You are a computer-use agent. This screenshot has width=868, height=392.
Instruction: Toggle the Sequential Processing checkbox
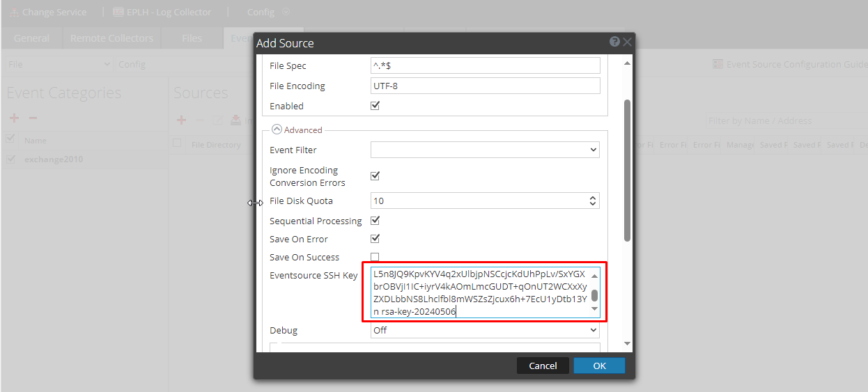coord(375,221)
